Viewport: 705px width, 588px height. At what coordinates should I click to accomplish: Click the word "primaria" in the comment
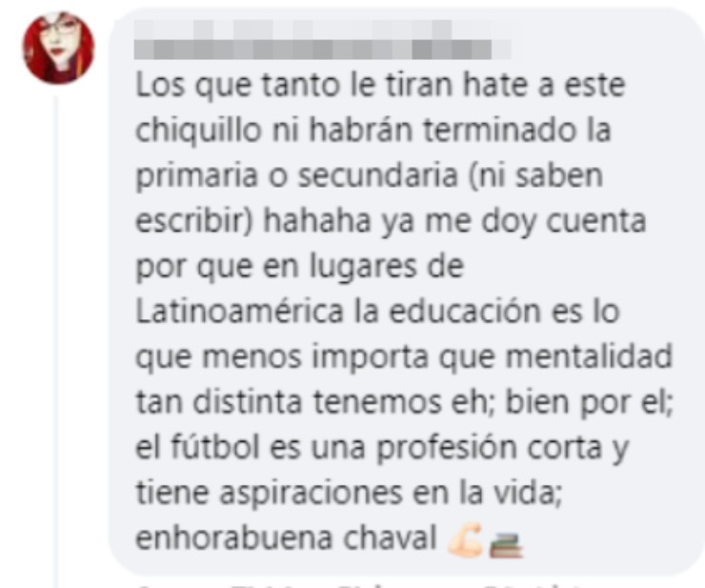[196, 177]
